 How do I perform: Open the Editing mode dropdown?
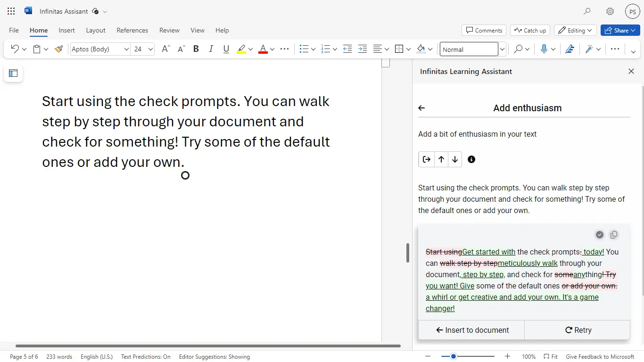[575, 30]
